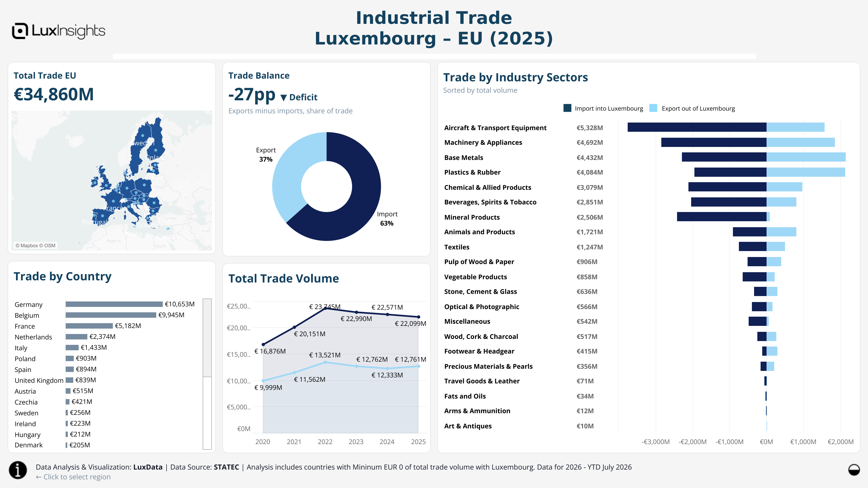Select Belgium bar in Trade by Country
This screenshot has width=868, height=488.
[x=111, y=315]
